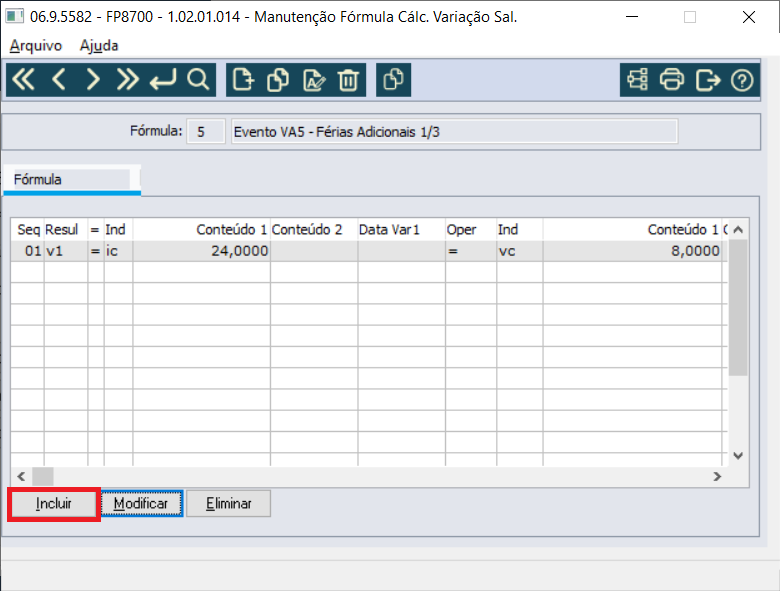Select row cell v1
Image resolution: width=780 pixels, height=591 pixels.
click(66, 251)
